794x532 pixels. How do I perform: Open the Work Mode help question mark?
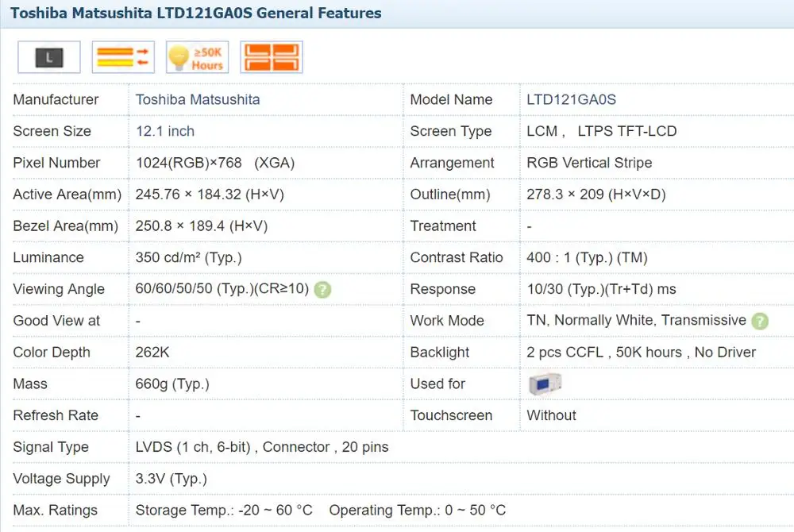tap(760, 321)
